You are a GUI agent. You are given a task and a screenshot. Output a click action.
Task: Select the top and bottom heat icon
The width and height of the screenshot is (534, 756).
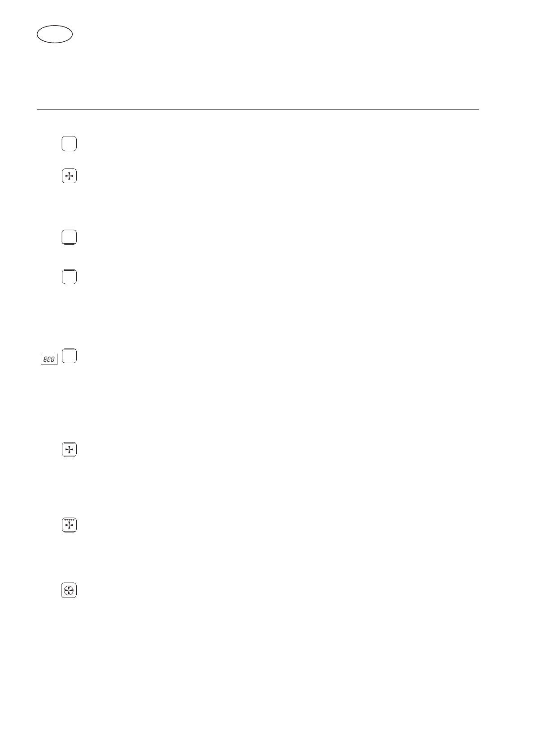(x=69, y=277)
